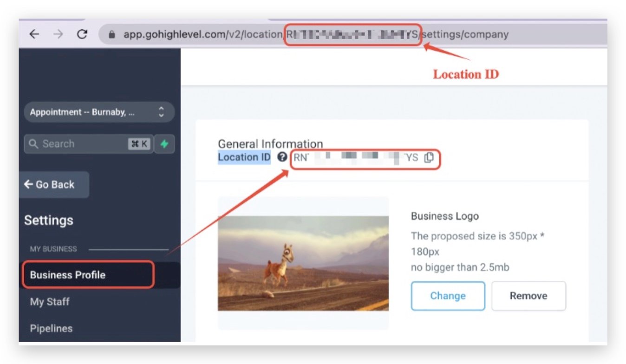The height and width of the screenshot is (364, 626).
Task: Click the blurred Location ID value
Action: tap(355, 158)
